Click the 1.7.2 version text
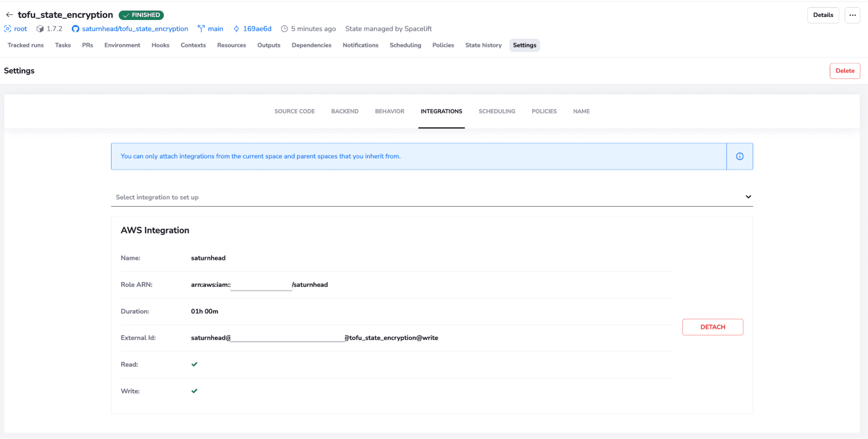Viewport: 868px width, 439px height. coord(54,29)
